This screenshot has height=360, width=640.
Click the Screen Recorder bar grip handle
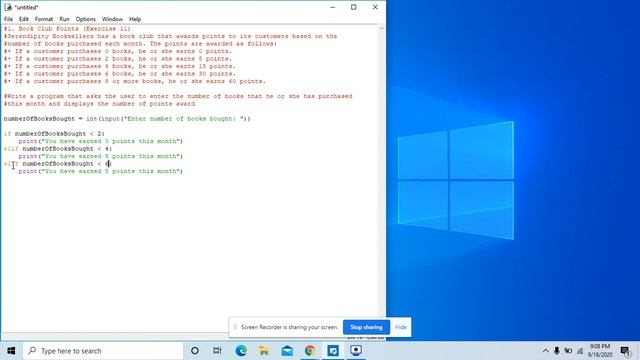point(235,327)
